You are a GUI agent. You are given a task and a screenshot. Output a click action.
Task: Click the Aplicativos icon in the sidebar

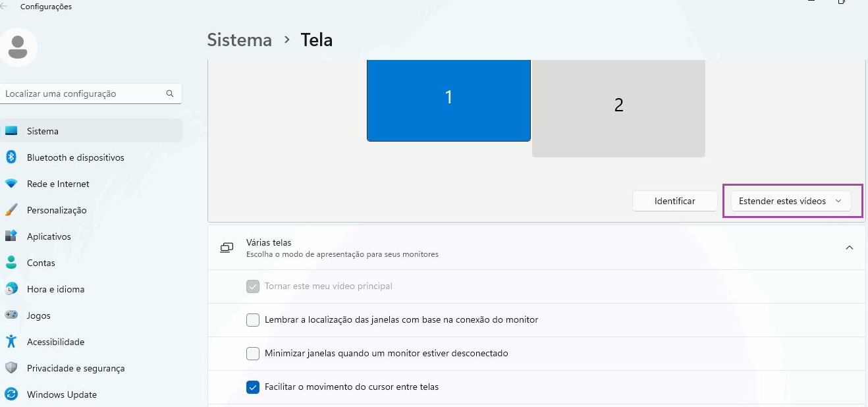tap(11, 236)
